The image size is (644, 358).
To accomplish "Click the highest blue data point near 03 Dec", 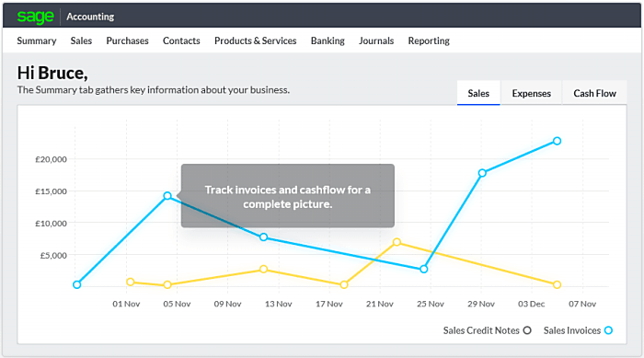I will click(x=557, y=141).
